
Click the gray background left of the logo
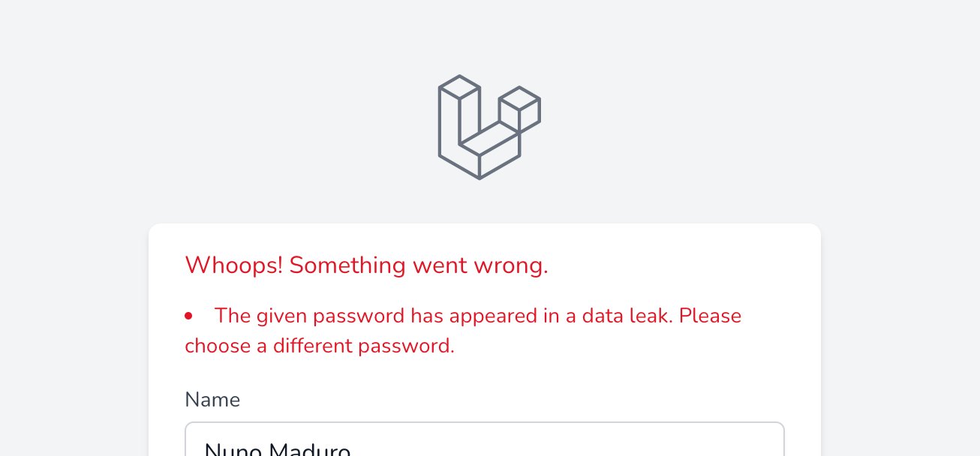click(225, 127)
